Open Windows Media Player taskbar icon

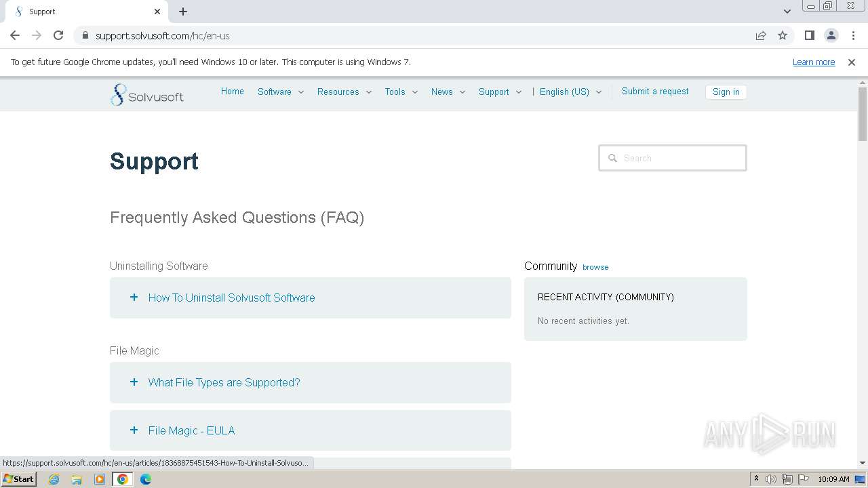click(100, 479)
